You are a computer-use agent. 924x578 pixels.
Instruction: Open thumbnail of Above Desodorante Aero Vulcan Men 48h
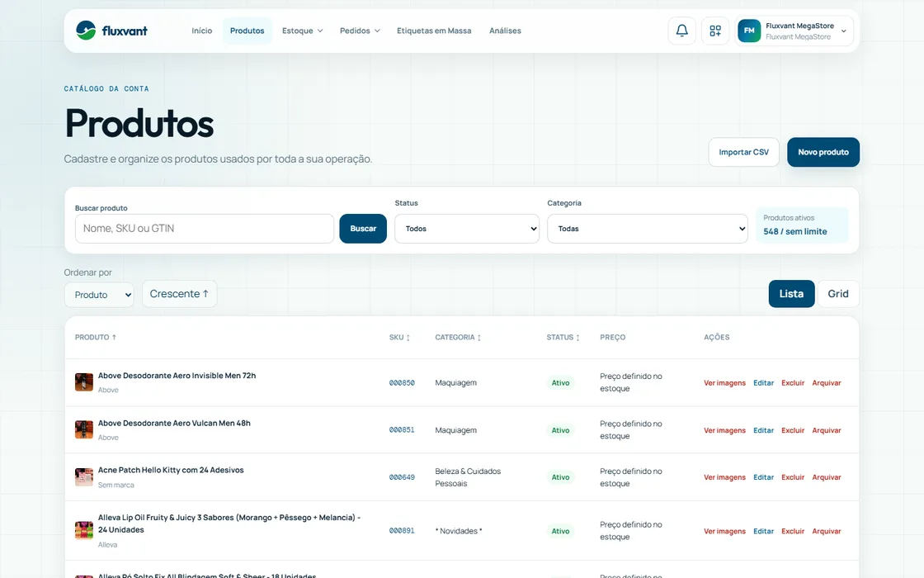pyautogui.click(x=83, y=429)
